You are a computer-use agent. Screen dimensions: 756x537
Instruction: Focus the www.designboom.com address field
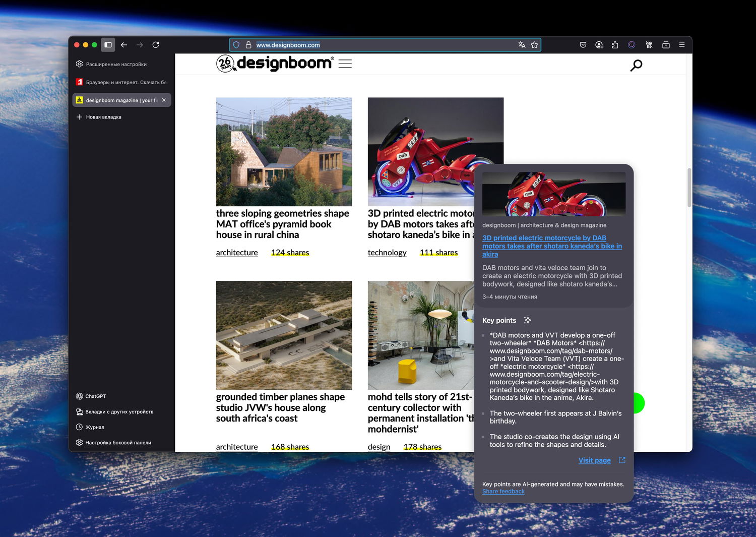tap(385, 45)
